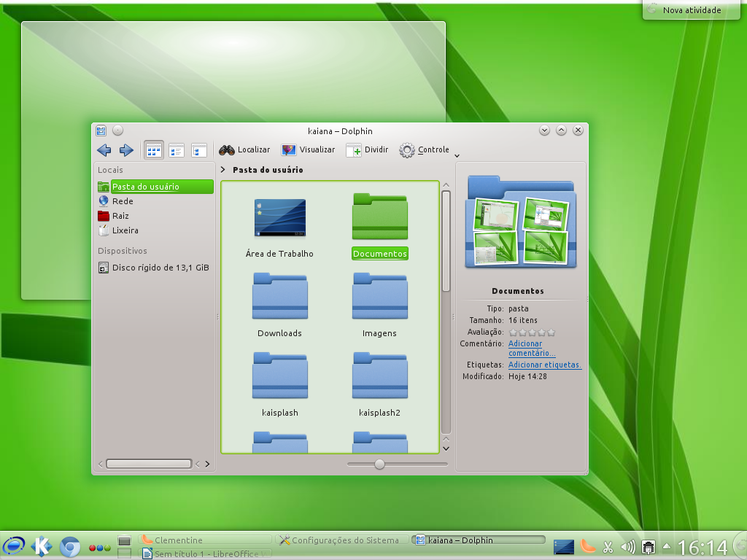Expand the toolbar overflow chevron

[457, 156]
